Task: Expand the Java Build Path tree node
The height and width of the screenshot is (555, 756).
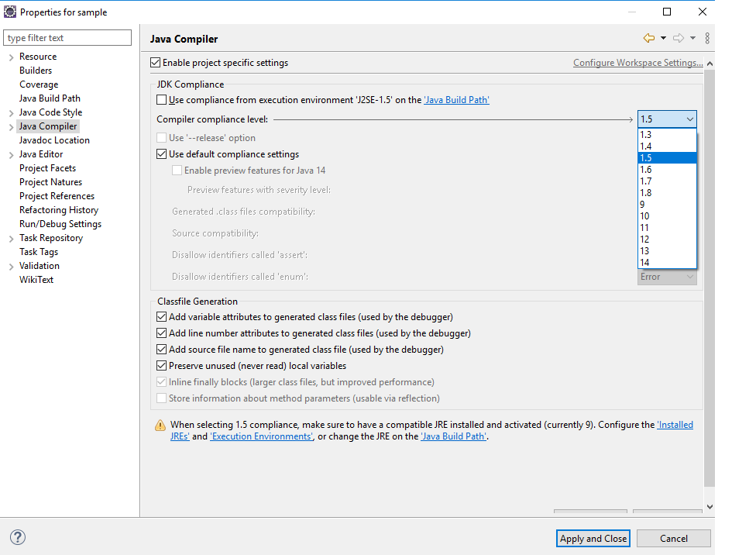Action: coord(50,98)
